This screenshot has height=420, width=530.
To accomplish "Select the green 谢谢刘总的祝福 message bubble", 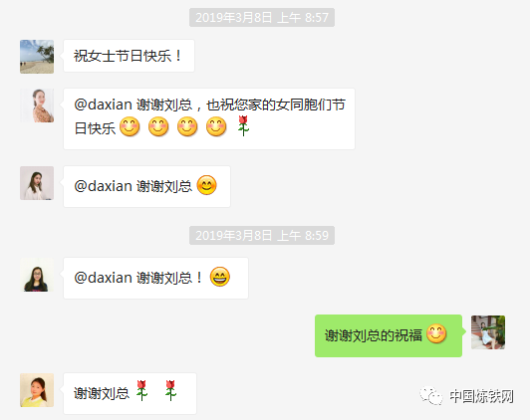I will click(389, 335).
